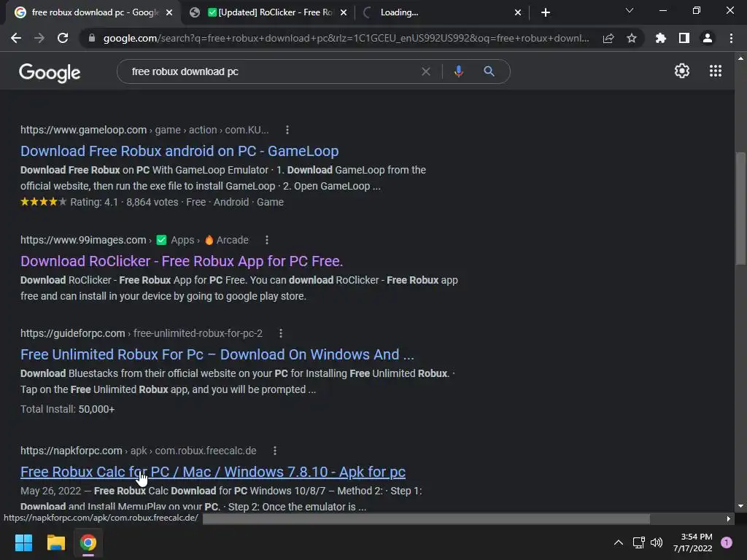Viewport: 747px width, 560px height.
Task: Open options for the 99images.com result
Action: [x=267, y=240]
